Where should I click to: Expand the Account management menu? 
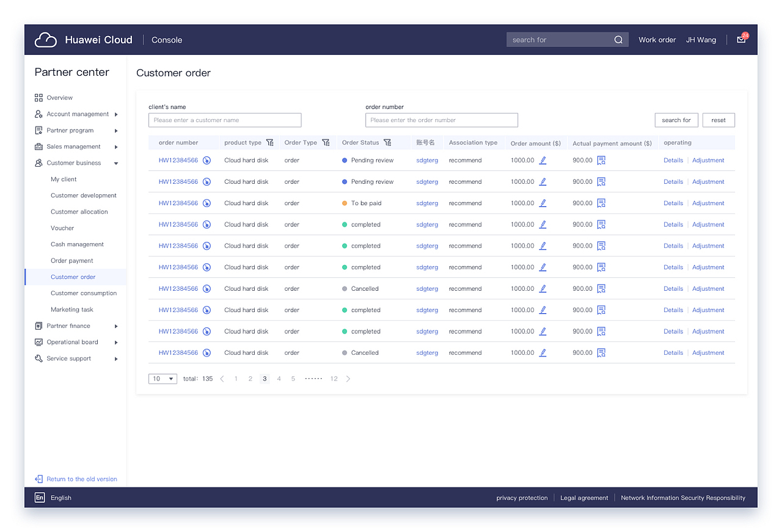tap(76, 114)
